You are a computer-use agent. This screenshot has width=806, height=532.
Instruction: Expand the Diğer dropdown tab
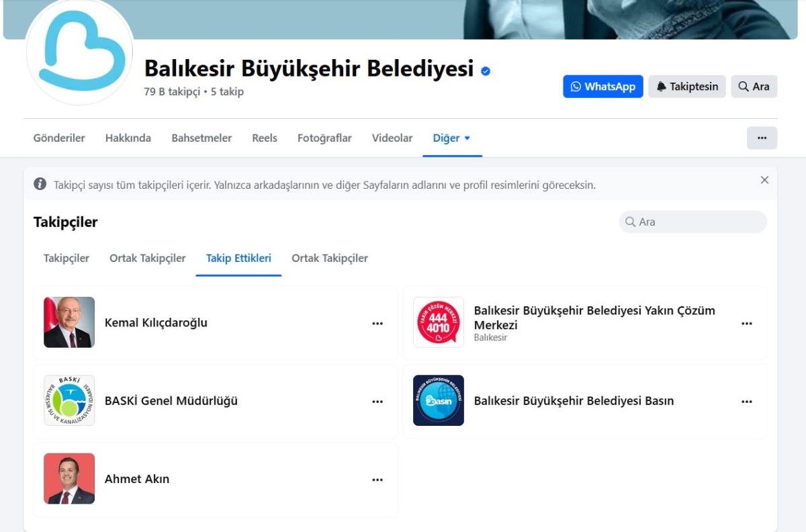coord(452,138)
